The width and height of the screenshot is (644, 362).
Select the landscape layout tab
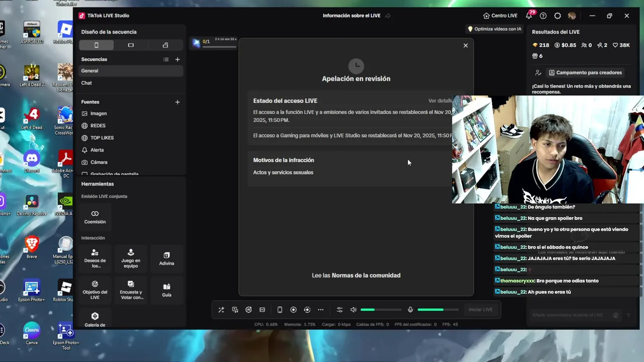coord(131,45)
